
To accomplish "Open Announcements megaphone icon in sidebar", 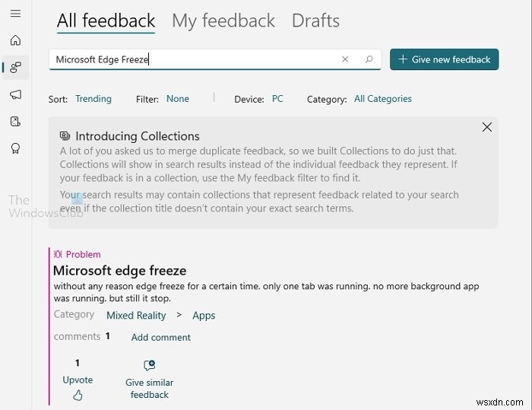I will (x=15, y=94).
